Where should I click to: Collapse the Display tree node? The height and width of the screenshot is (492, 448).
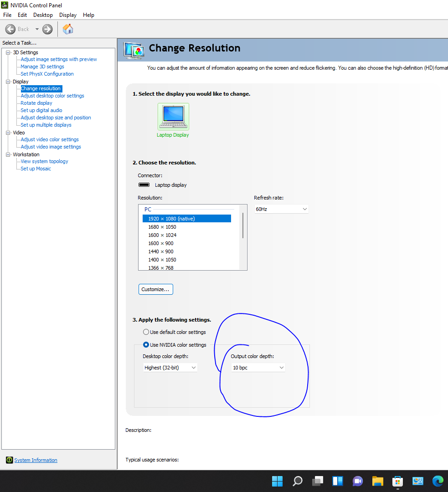coord(8,82)
